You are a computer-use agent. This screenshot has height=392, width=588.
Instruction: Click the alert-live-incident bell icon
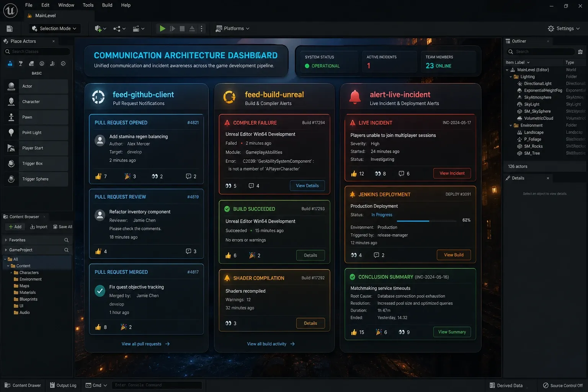pos(355,97)
